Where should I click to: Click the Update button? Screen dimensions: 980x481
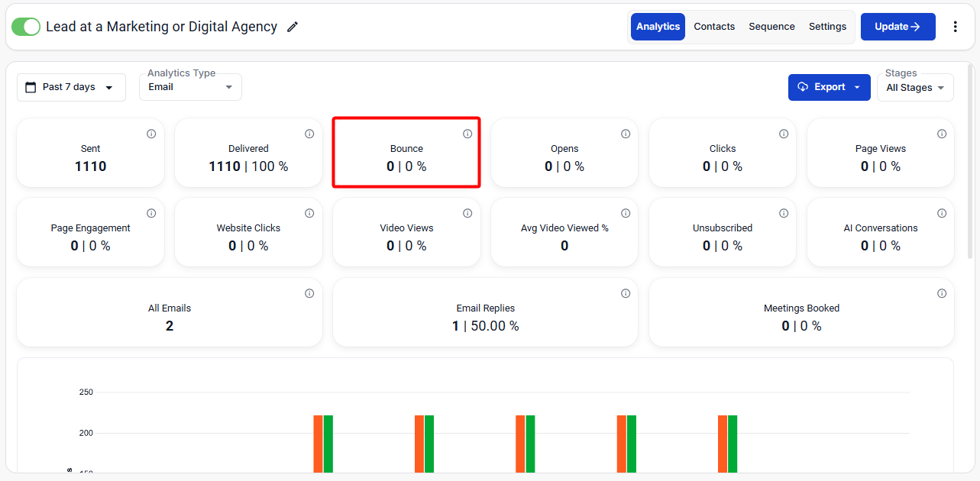pyautogui.click(x=898, y=27)
